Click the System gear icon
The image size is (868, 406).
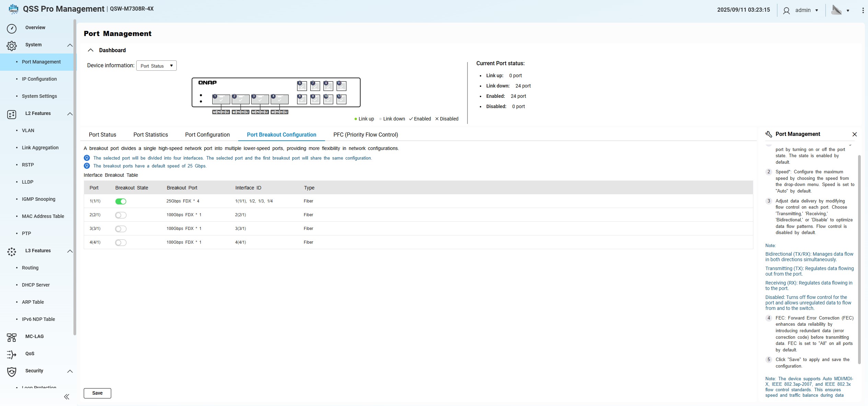[x=12, y=46]
